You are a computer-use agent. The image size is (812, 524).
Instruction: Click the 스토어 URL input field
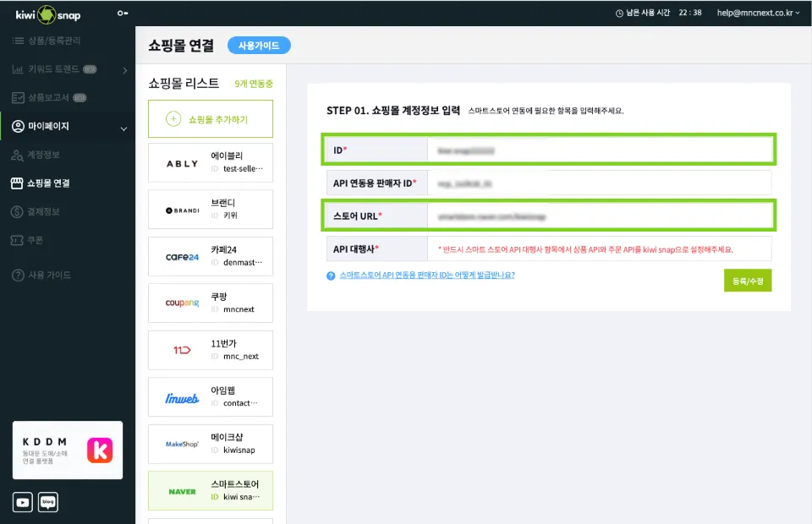click(x=600, y=216)
